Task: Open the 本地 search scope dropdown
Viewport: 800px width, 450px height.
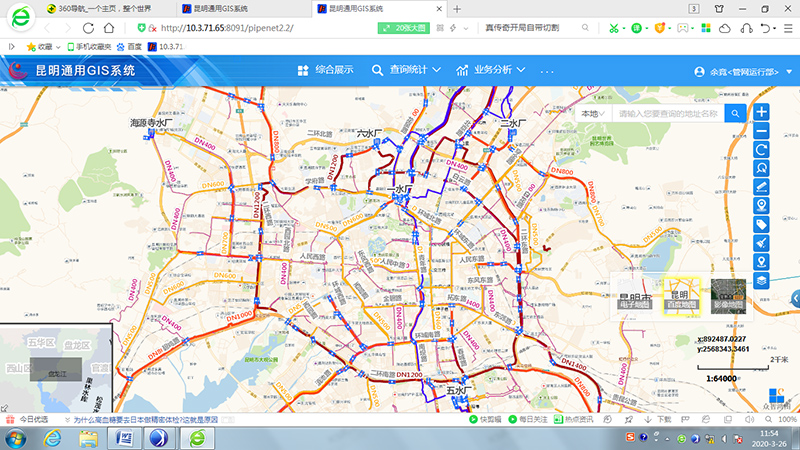Action: (x=593, y=113)
